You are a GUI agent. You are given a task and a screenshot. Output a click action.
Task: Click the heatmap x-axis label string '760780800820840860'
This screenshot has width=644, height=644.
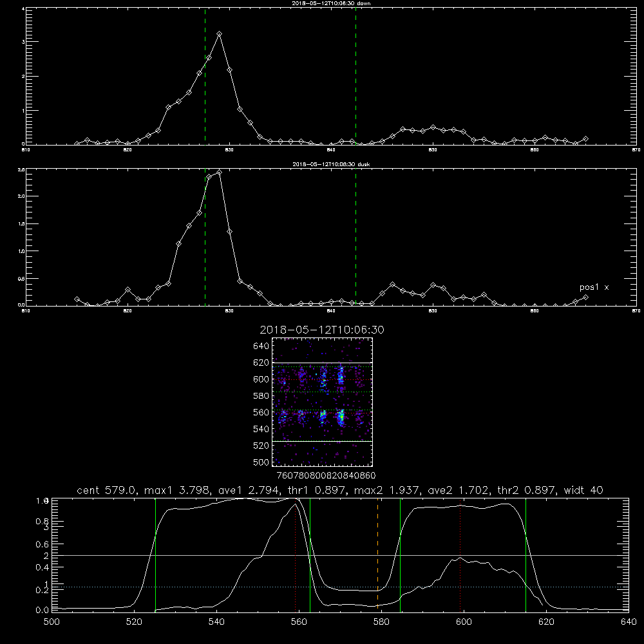(x=326, y=475)
